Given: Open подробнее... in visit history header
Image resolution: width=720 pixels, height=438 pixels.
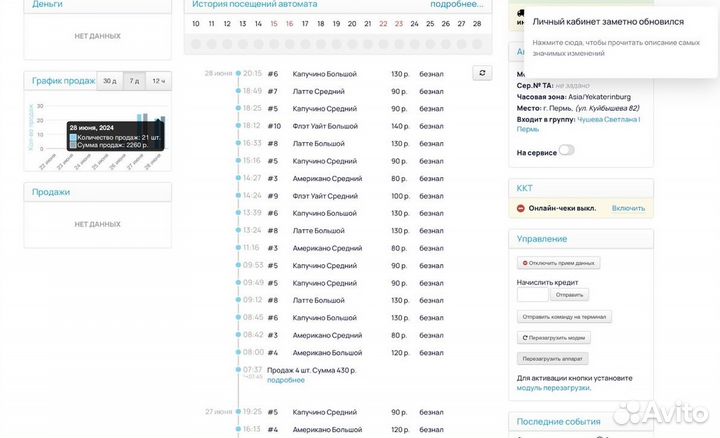Looking at the screenshot, I should (x=456, y=4).
